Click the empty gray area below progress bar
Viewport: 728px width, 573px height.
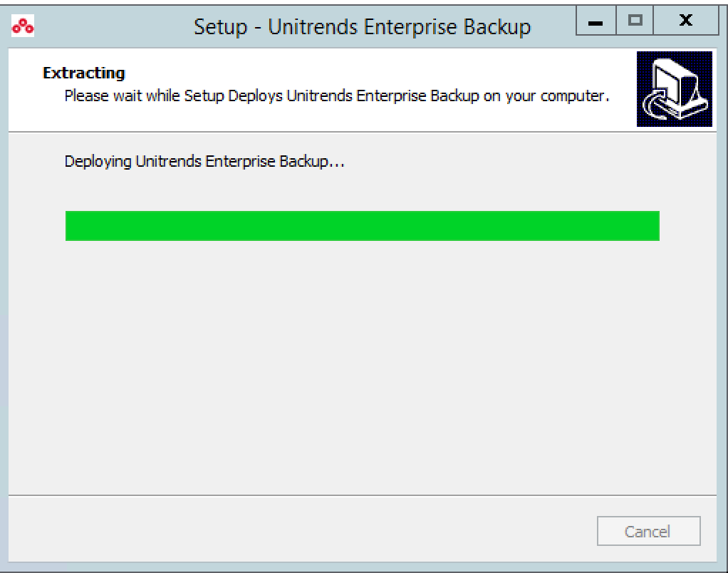(x=363, y=367)
